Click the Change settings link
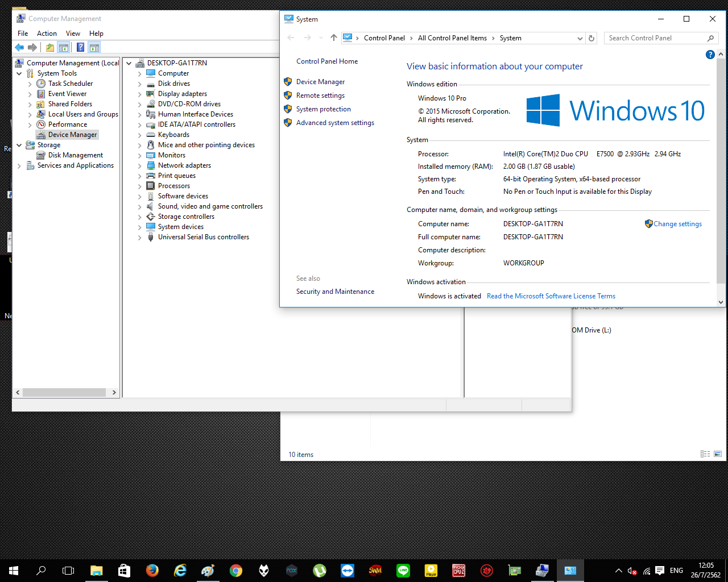This screenshot has width=728, height=582. 677,224
